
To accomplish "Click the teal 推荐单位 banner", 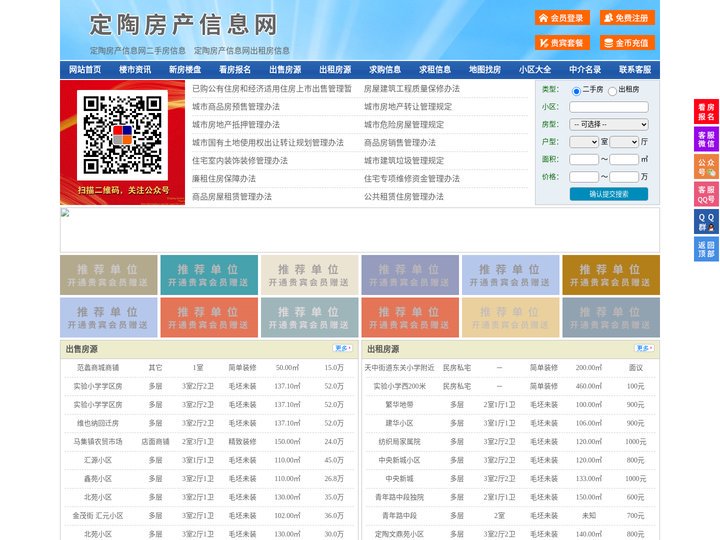I will click(209, 275).
